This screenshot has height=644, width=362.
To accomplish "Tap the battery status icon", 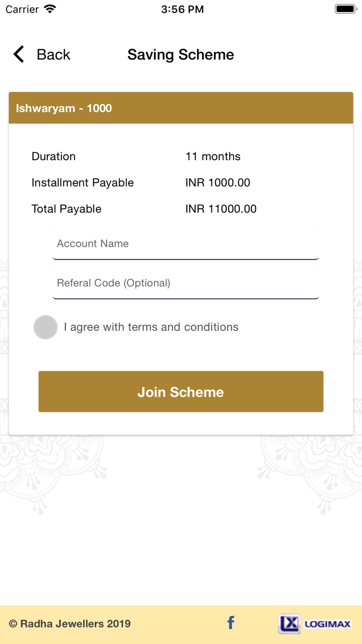I will (345, 9).
